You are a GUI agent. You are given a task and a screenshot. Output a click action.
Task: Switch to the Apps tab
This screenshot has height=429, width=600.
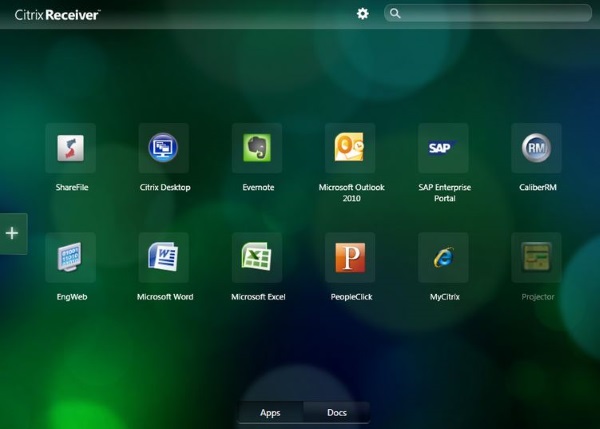(x=270, y=413)
